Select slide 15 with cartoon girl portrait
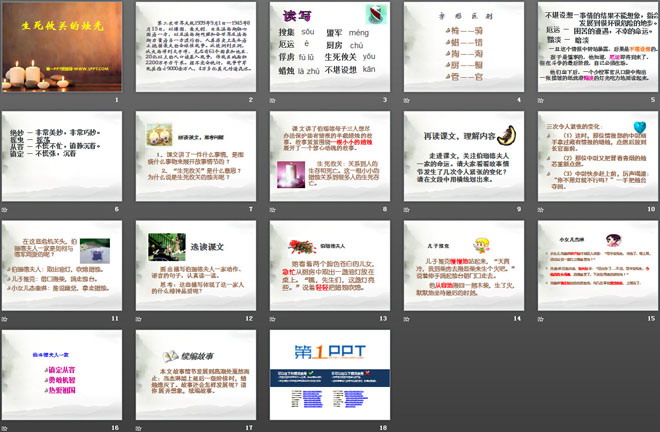This screenshot has width=660, height=432. [x=598, y=266]
